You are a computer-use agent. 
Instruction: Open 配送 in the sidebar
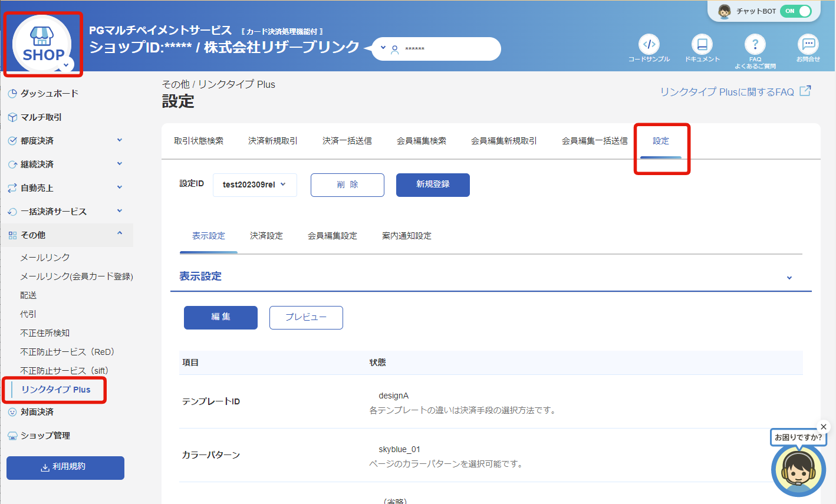[x=28, y=295]
